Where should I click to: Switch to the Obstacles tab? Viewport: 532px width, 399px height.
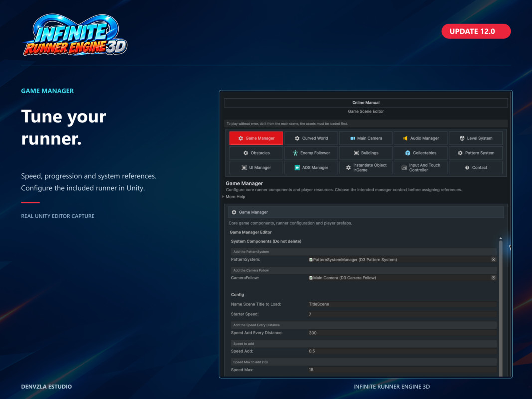click(x=256, y=153)
